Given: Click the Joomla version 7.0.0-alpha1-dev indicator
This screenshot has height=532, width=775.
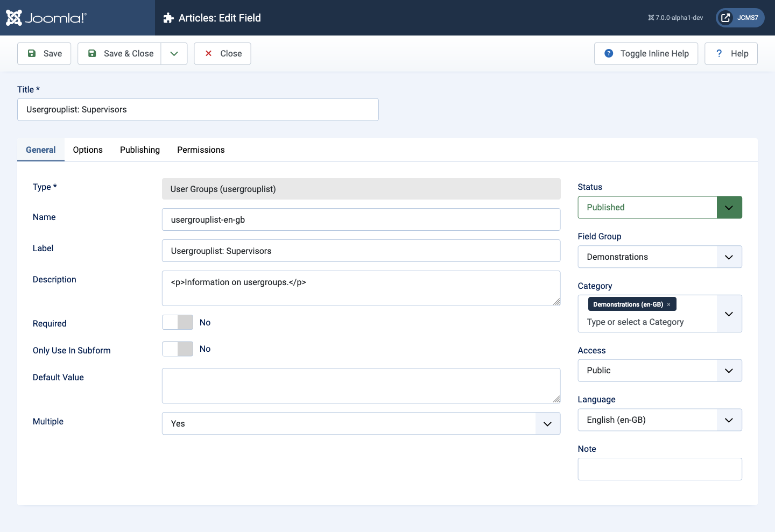Looking at the screenshot, I should (675, 18).
